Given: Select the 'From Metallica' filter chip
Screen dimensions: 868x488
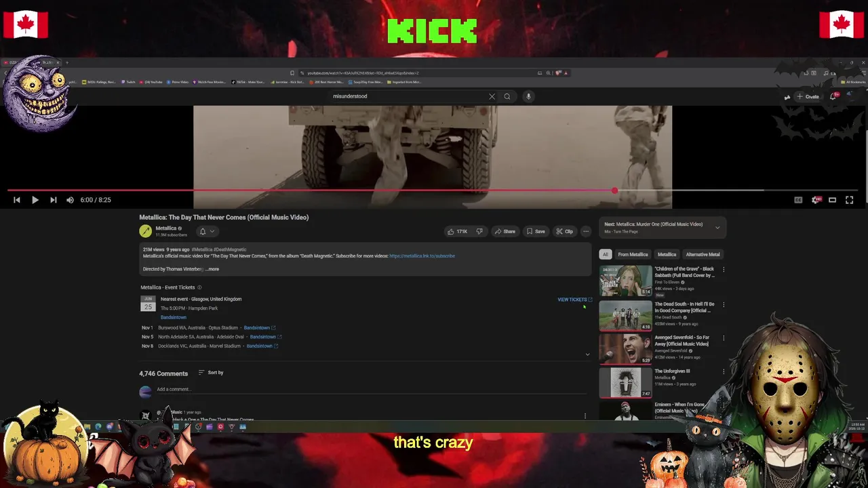Looking at the screenshot, I should coord(633,254).
